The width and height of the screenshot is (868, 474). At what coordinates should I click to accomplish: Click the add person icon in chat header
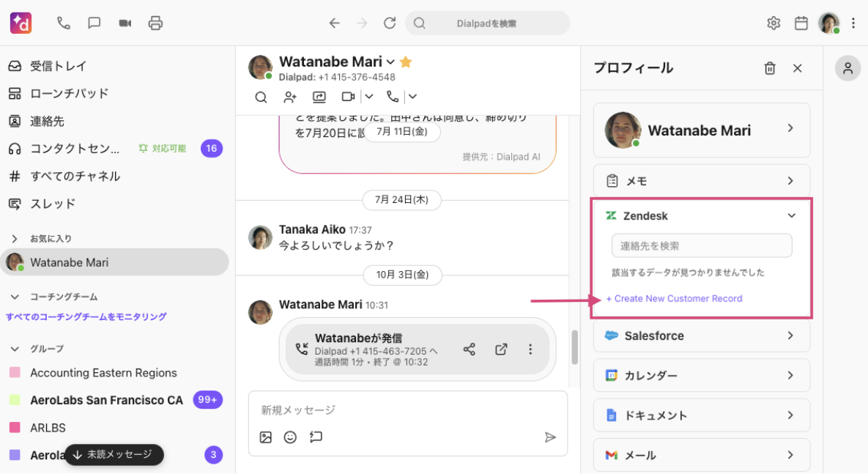290,97
